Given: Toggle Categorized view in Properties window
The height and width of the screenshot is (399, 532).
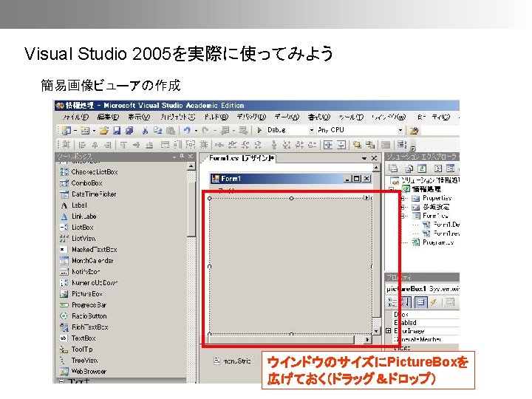Looking at the screenshot, I should [x=392, y=302].
